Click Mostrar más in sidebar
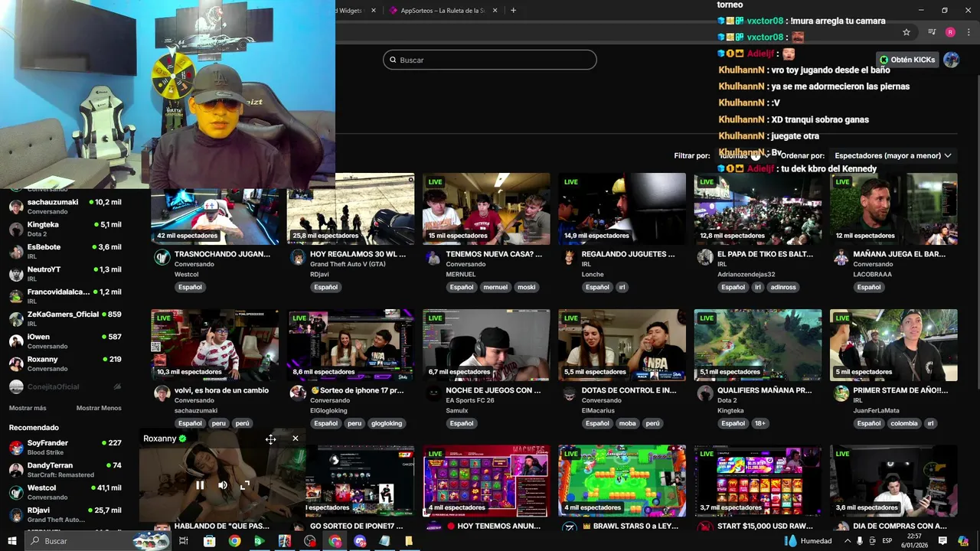The image size is (980, 551). (x=28, y=408)
